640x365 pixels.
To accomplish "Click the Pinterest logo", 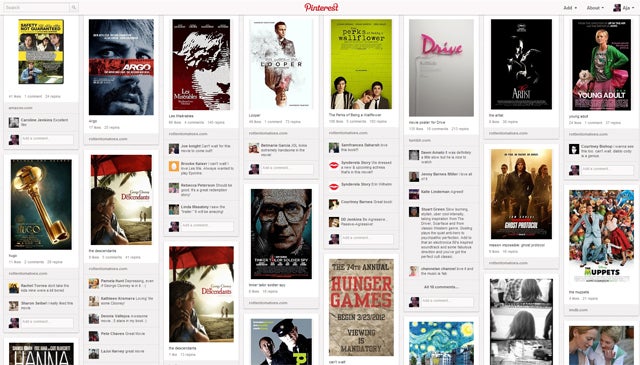I will [x=321, y=7].
